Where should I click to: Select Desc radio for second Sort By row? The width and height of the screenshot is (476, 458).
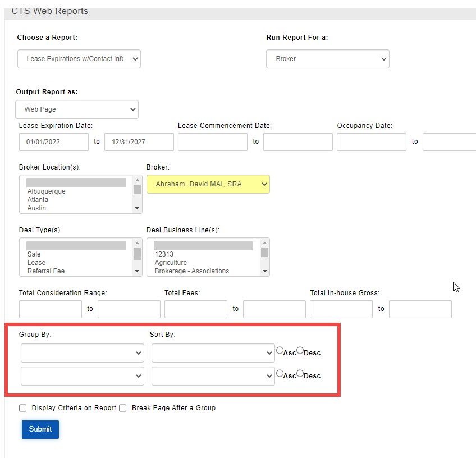300,373
